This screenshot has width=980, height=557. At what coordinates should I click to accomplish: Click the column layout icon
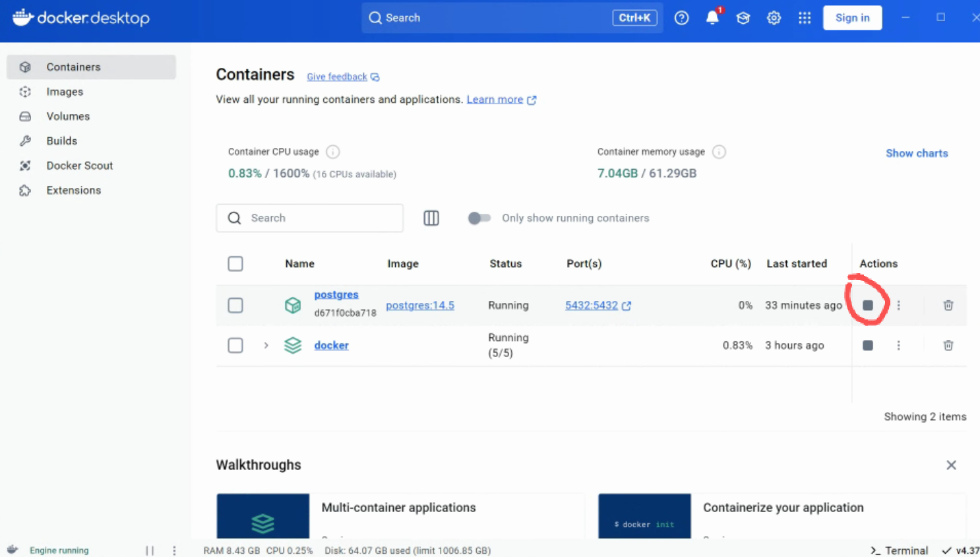pyautogui.click(x=431, y=218)
